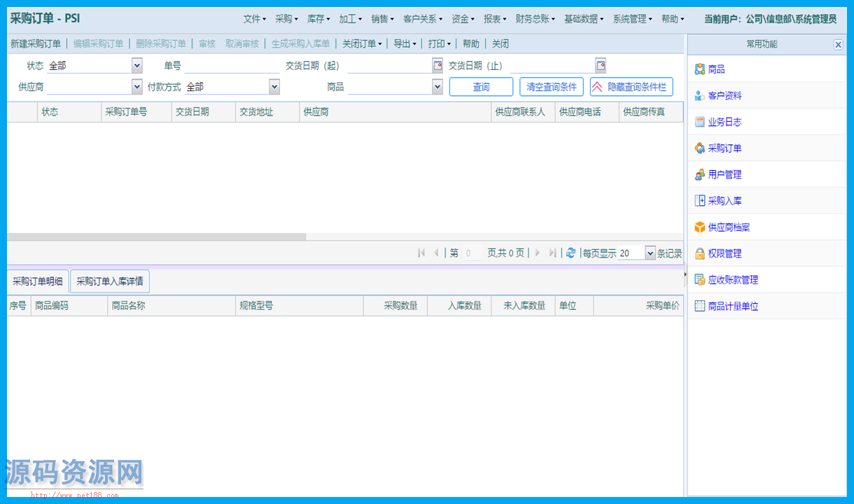Open the 状态 dropdown
This screenshot has width=854, height=504.
pyautogui.click(x=136, y=66)
